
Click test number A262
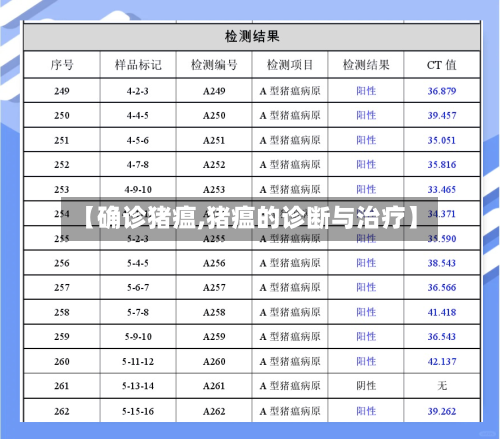tap(214, 411)
